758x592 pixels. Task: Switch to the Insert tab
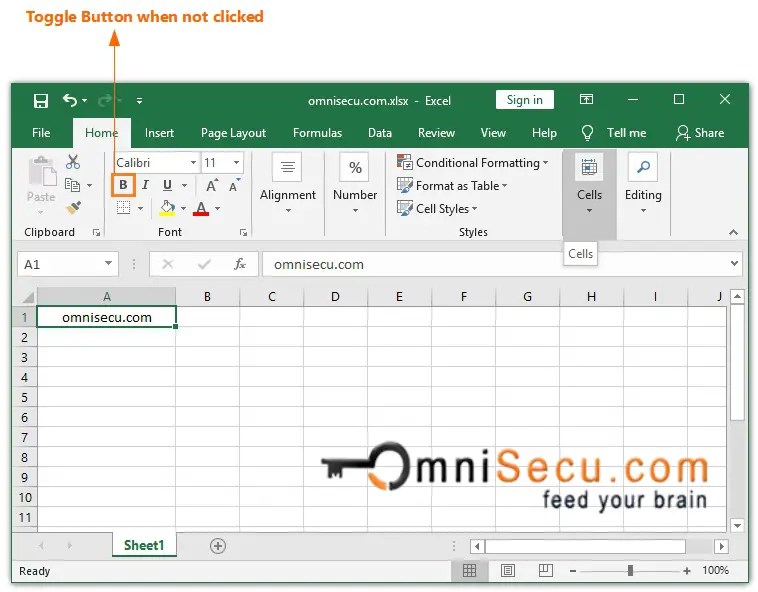pos(159,133)
